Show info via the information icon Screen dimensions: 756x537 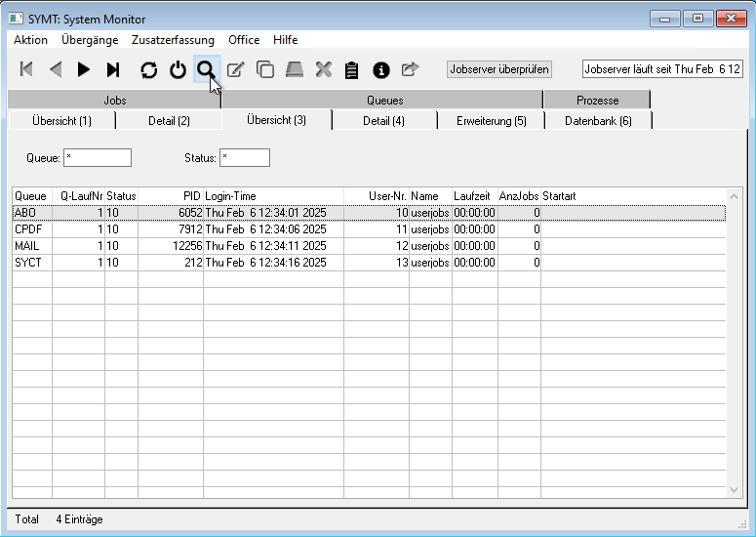381,69
